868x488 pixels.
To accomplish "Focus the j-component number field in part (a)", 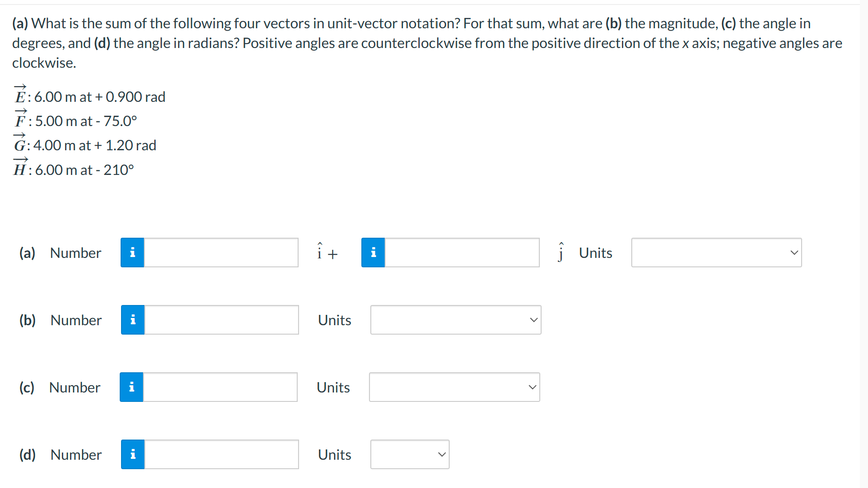I will pos(462,253).
